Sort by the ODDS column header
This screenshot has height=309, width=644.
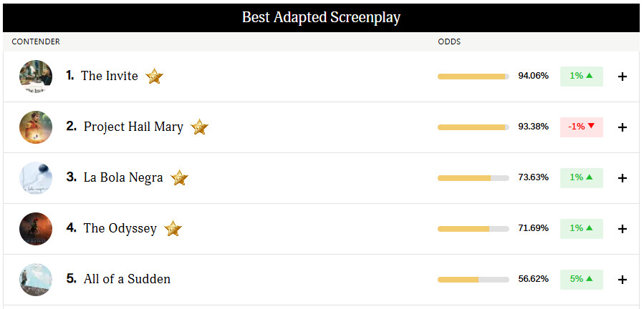coord(449,42)
